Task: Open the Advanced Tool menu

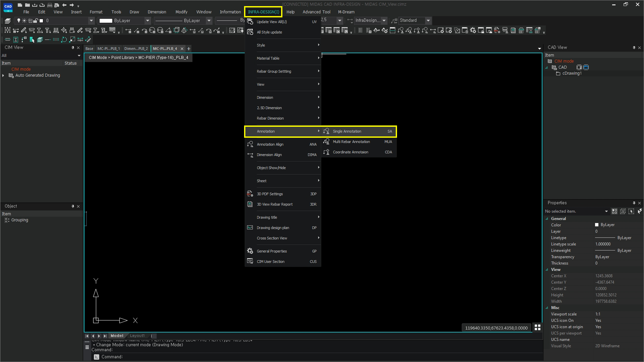Action: [x=316, y=12]
